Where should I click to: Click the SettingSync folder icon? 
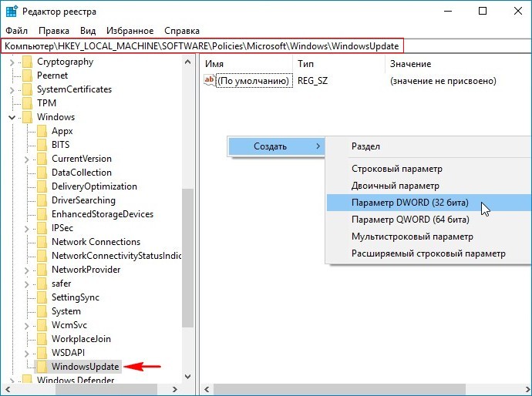tap(42, 297)
